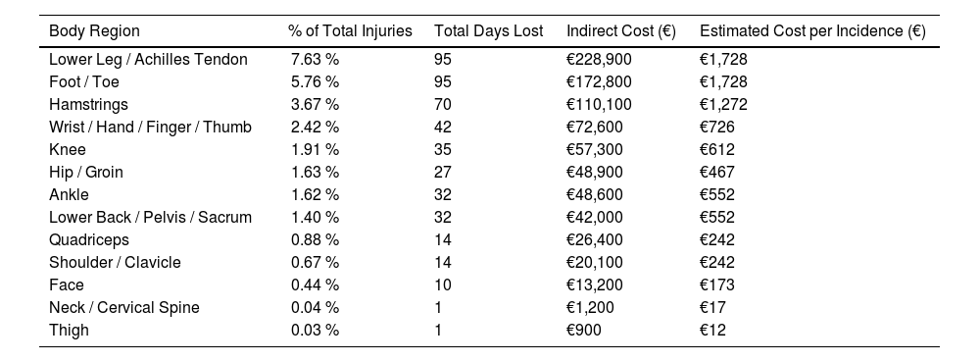Screen dimensions: 980x362
Task: Click Wrist / Hand / Finger / Thumb cell
Action: (150, 127)
